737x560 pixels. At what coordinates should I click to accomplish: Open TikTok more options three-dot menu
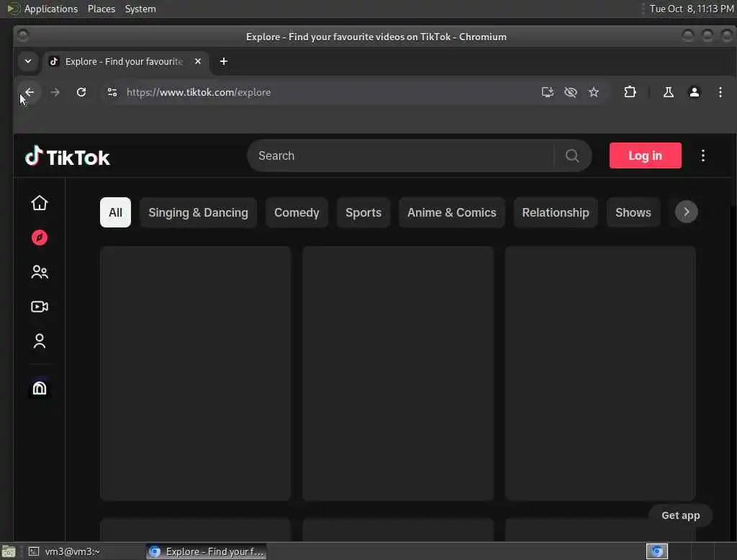(x=702, y=155)
